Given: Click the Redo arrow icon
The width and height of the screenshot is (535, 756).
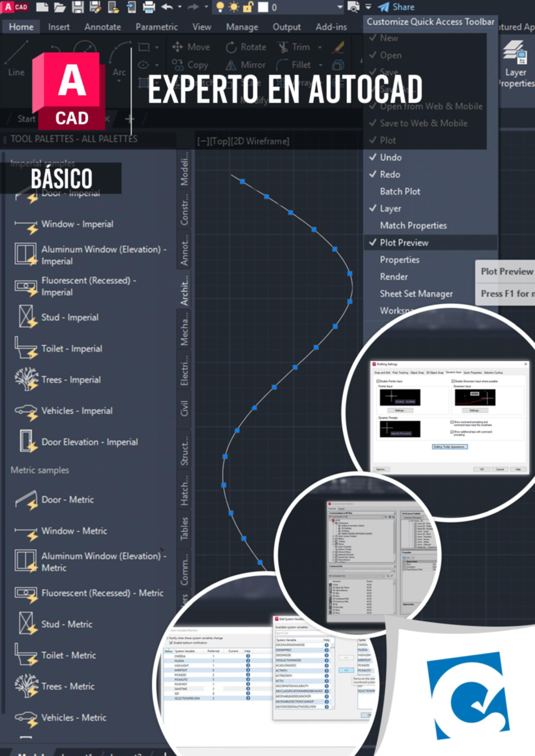Looking at the screenshot, I should click(x=193, y=7).
